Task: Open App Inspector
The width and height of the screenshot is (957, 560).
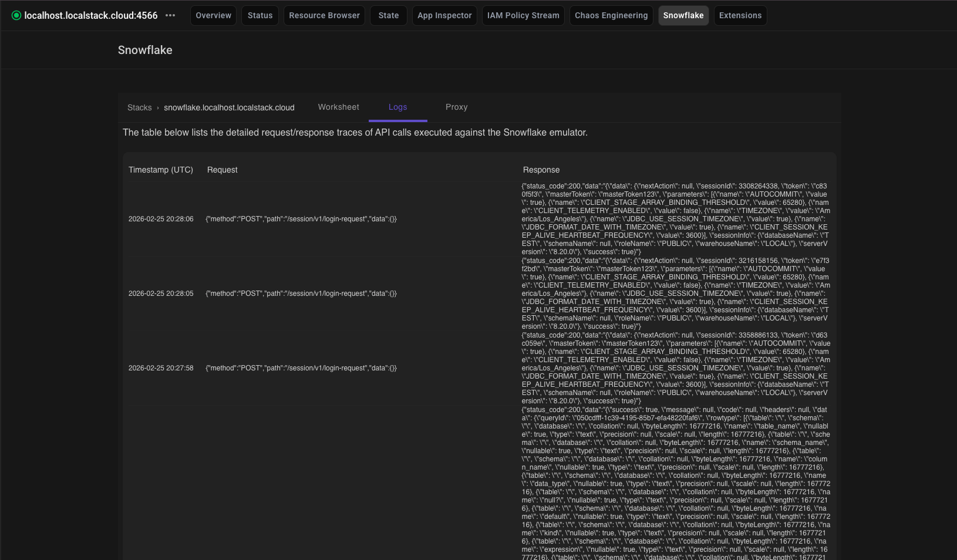Action: point(444,15)
